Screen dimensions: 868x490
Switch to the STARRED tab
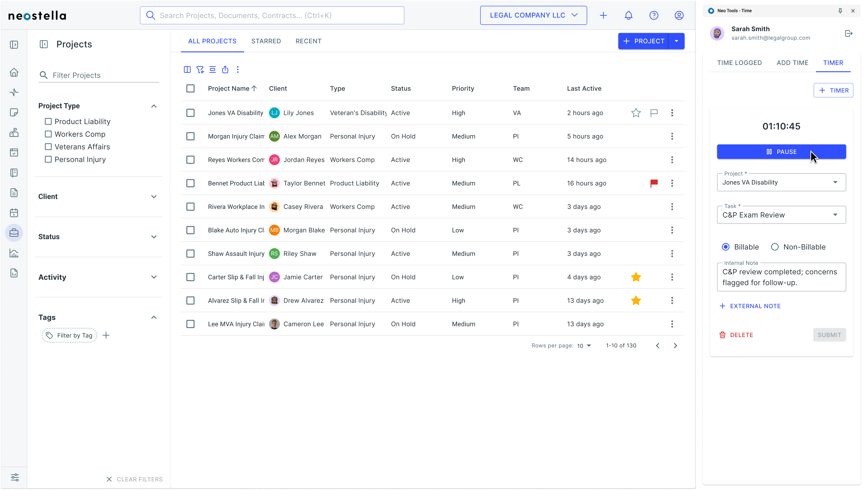click(266, 41)
